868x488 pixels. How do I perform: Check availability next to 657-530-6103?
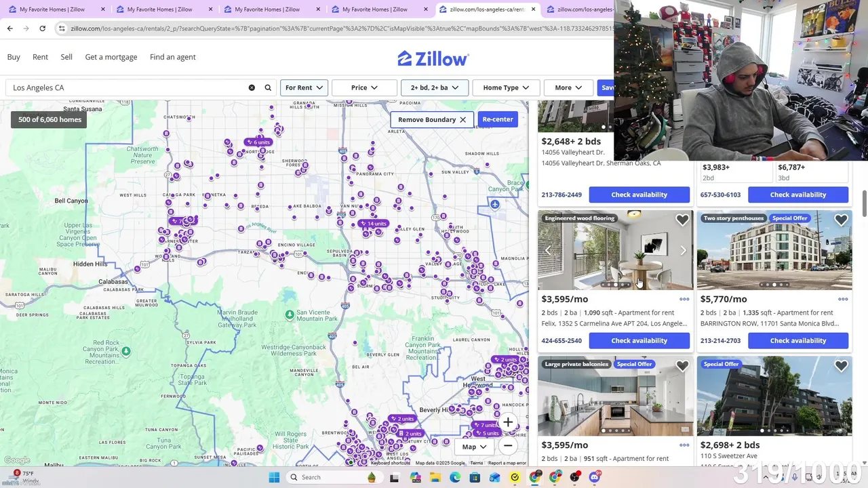[798, 195]
